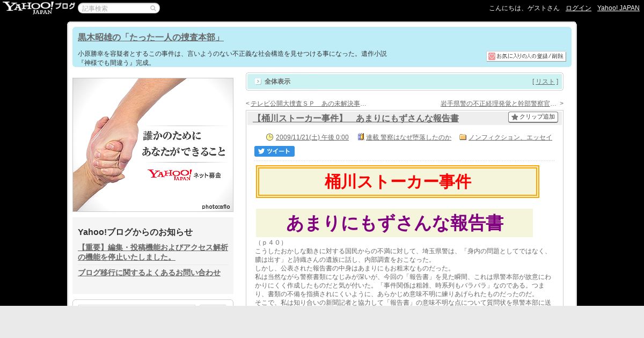The image size is (644, 338).
Task: Go to next post 岩手県警の不正経理発覚
Action: pyautogui.click(x=499, y=104)
